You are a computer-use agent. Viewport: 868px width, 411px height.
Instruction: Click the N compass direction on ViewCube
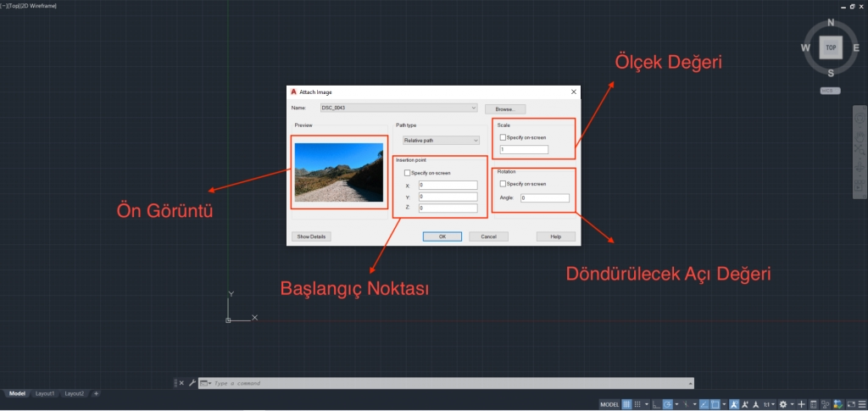click(831, 23)
